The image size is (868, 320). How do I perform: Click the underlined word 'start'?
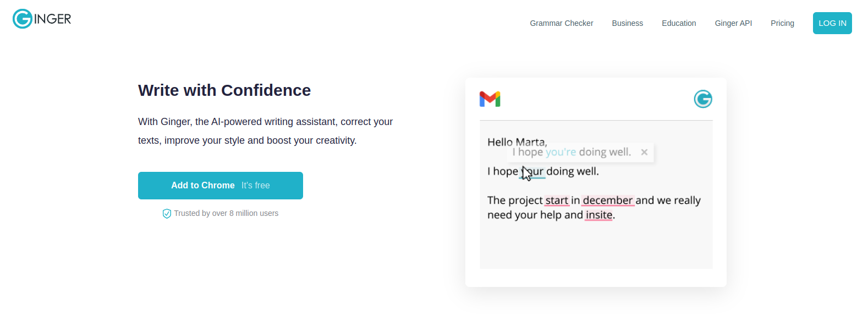pos(557,200)
